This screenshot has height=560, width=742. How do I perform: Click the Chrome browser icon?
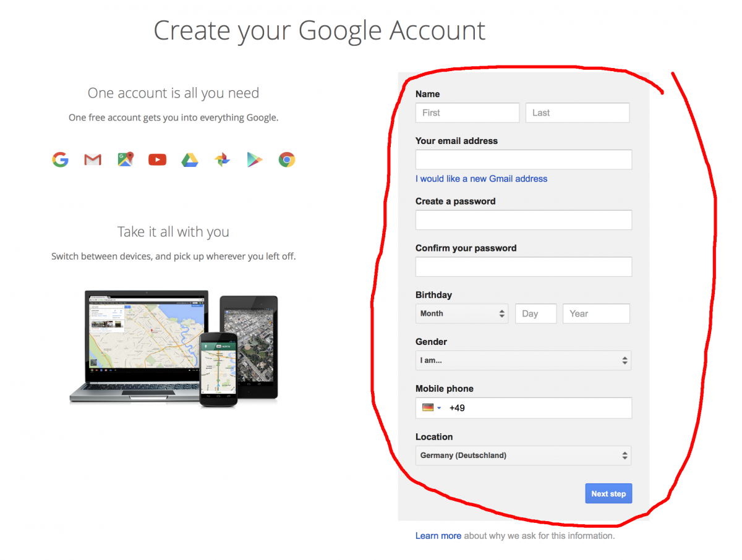point(286,160)
